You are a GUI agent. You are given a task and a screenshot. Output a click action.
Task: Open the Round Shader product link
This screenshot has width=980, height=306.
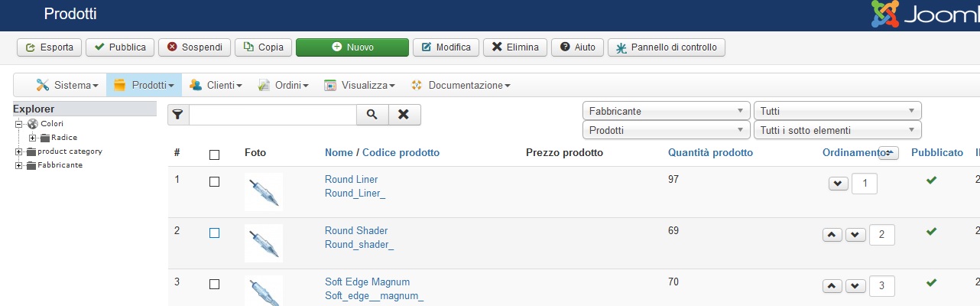tap(356, 231)
